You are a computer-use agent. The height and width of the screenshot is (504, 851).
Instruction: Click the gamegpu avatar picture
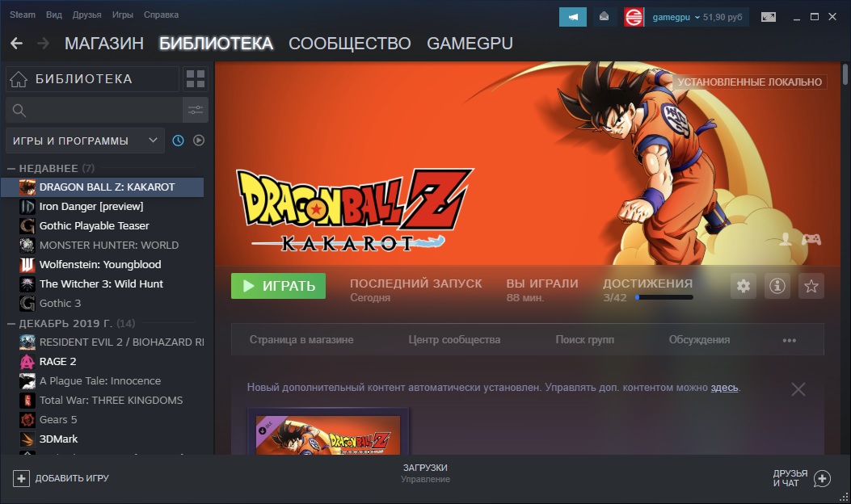tap(634, 17)
